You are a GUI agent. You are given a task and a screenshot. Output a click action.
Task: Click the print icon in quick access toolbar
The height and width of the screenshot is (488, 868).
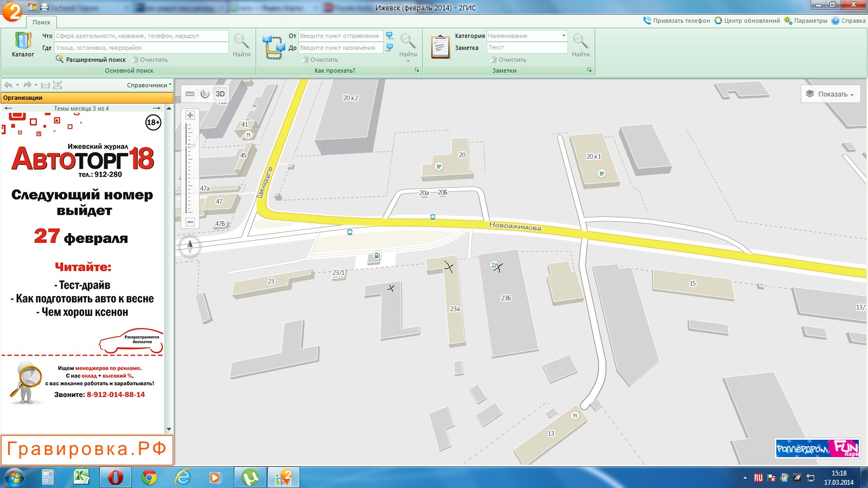click(x=44, y=7)
